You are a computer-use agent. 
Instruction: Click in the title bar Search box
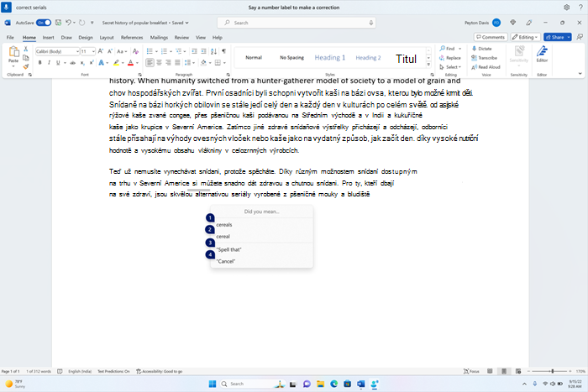[x=297, y=23]
